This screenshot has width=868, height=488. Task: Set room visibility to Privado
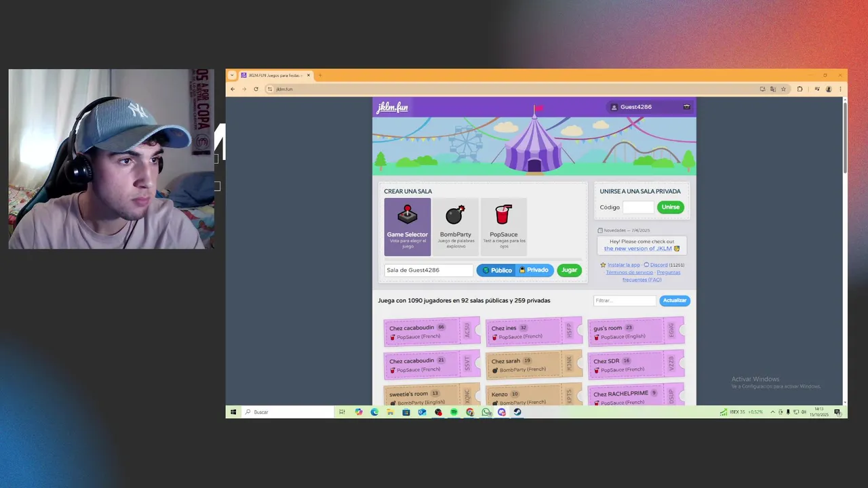[534, 270]
